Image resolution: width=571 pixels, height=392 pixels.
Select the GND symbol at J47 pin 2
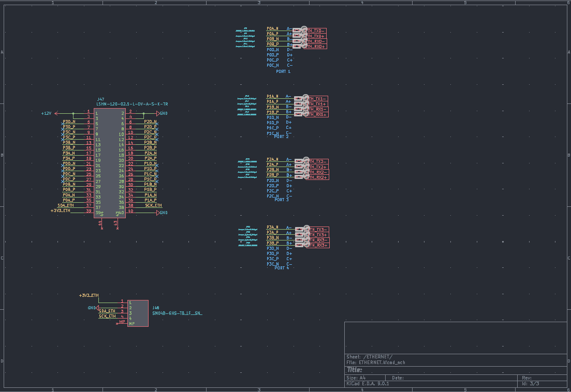[162, 113]
